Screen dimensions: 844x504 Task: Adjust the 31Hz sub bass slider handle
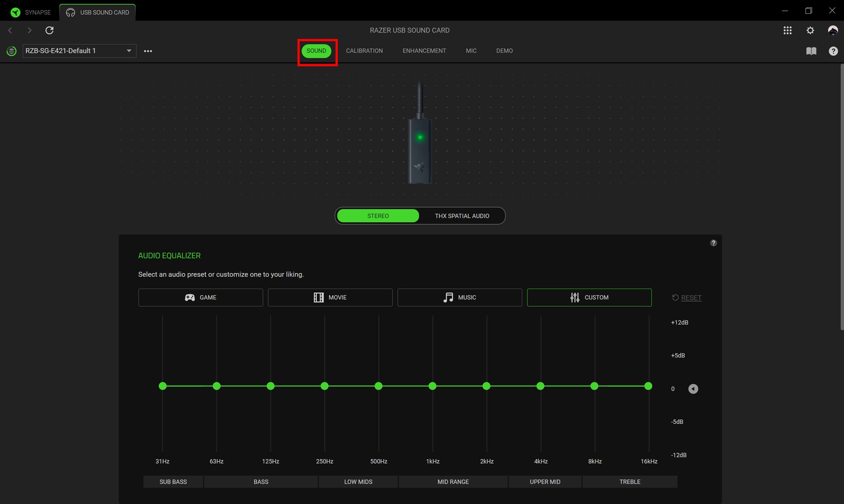pyautogui.click(x=162, y=386)
